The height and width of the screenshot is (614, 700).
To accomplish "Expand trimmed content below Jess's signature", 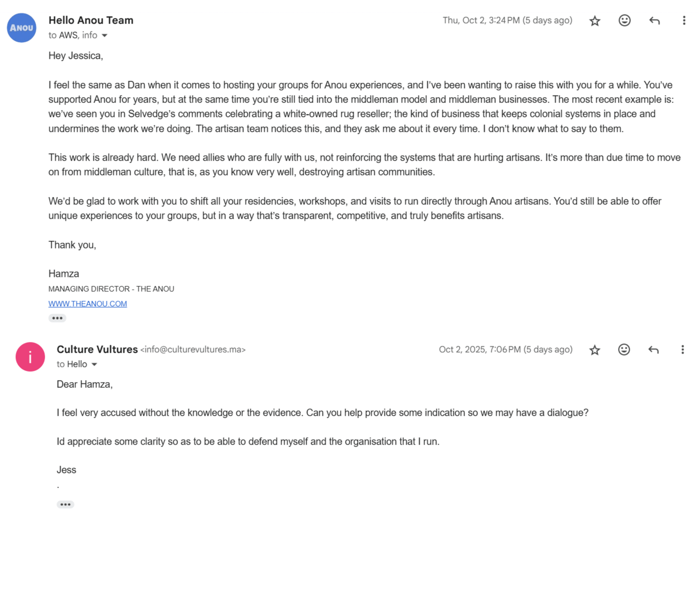I will 65,505.
